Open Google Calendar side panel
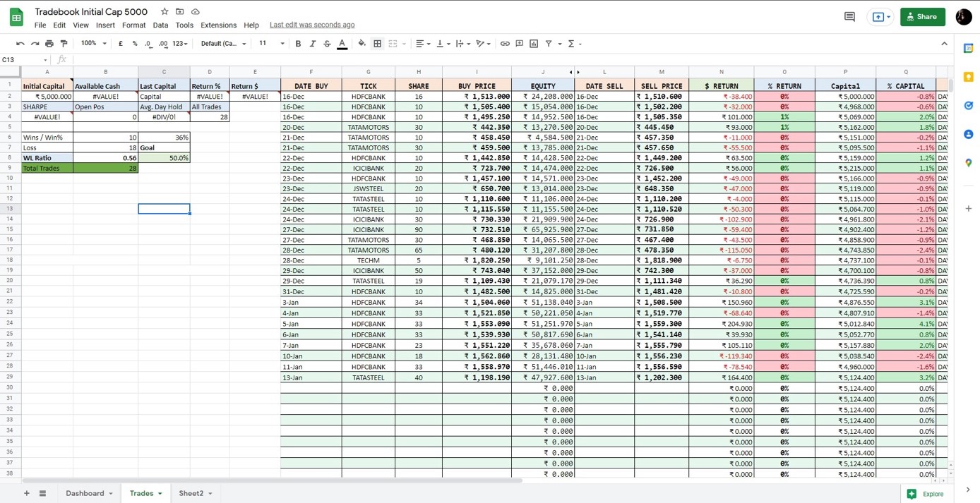This screenshot has width=980, height=503. click(969, 48)
